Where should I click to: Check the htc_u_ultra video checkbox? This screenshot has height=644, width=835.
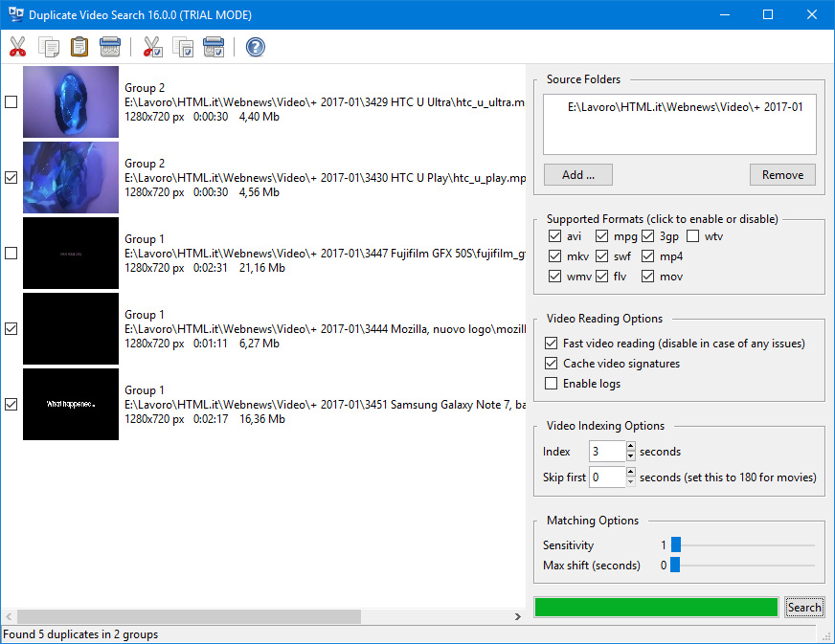[11, 102]
